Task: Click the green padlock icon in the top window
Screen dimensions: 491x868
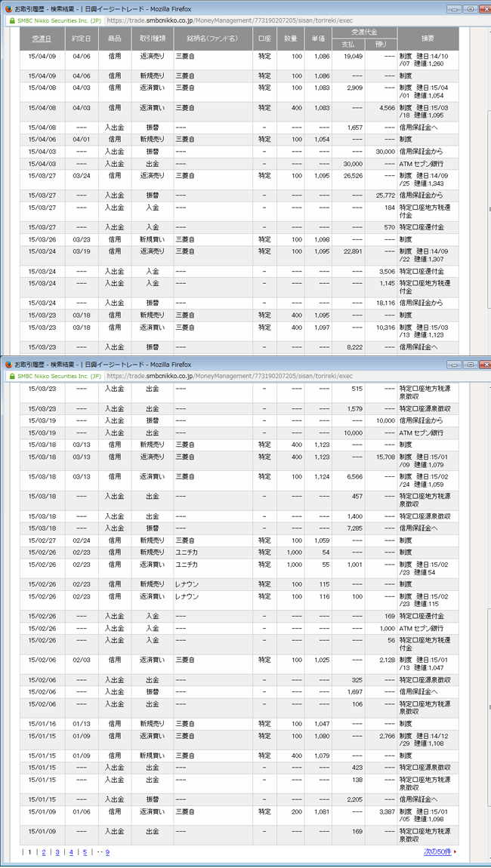Action: [x=11, y=20]
